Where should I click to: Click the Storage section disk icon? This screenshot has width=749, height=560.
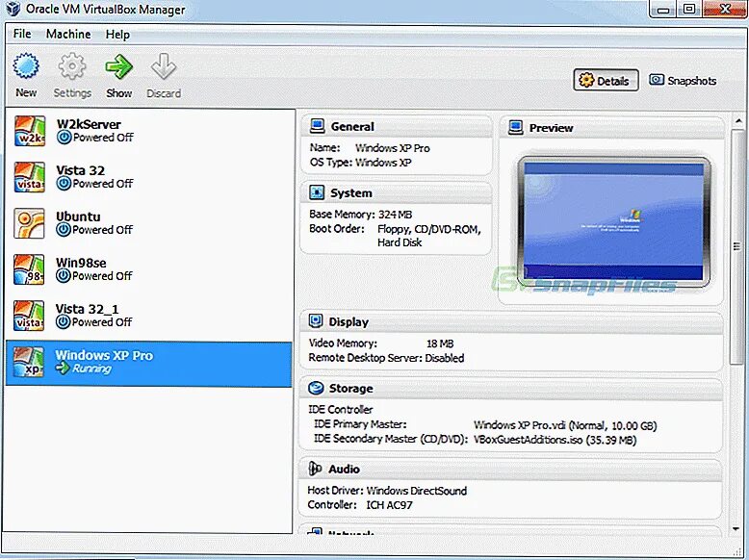coord(316,388)
